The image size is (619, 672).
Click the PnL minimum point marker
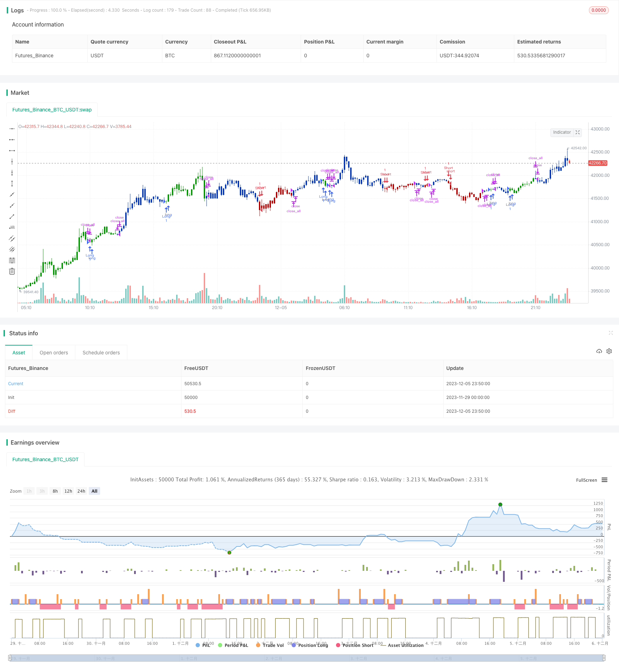[229, 552]
